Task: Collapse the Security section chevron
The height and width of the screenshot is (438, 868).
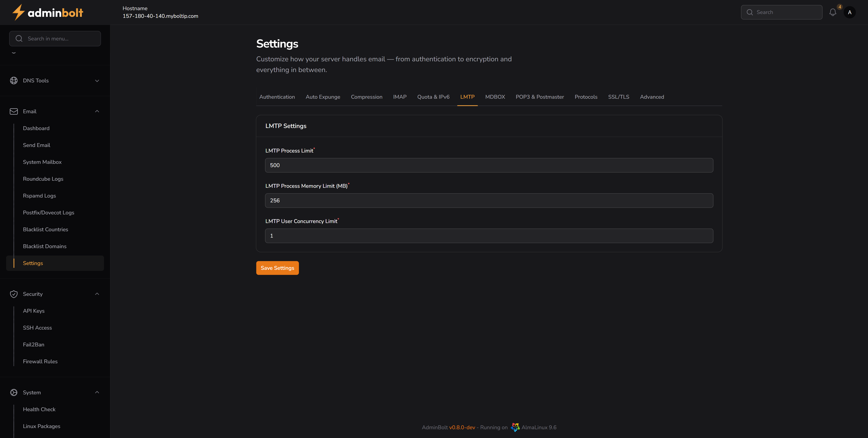Action: pyautogui.click(x=97, y=294)
